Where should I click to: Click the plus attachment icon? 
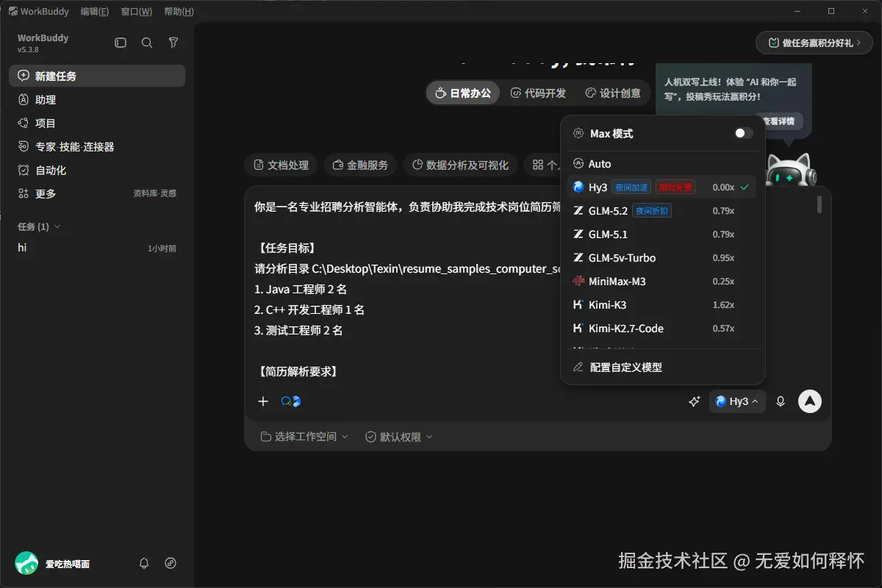[263, 401]
